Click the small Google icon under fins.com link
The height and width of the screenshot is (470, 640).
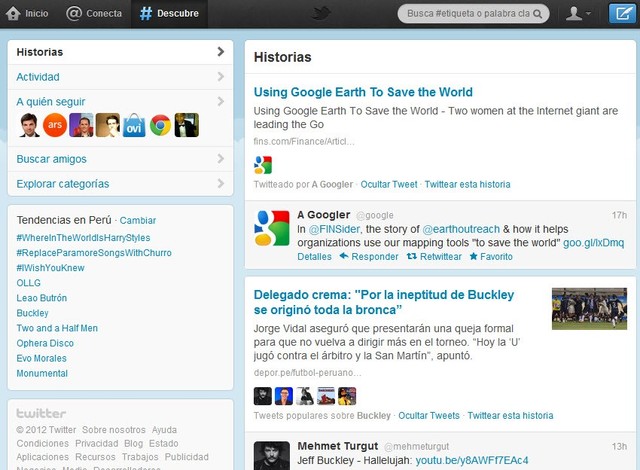[263, 165]
